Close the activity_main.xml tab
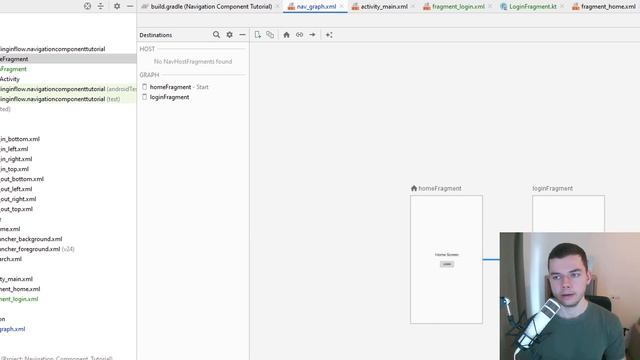This screenshot has height=360, width=640. click(413, 7)
